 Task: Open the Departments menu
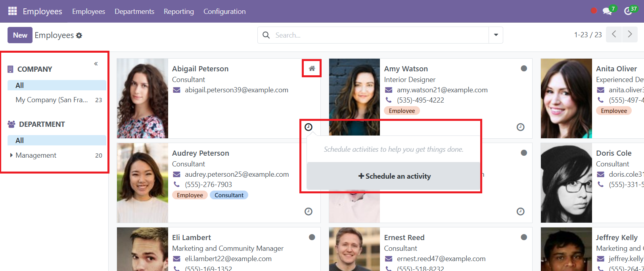(x=134, y=11)
